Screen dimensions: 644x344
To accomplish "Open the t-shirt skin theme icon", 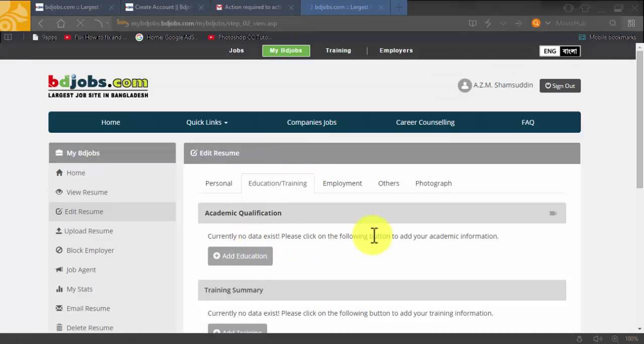I will point(585,8).
